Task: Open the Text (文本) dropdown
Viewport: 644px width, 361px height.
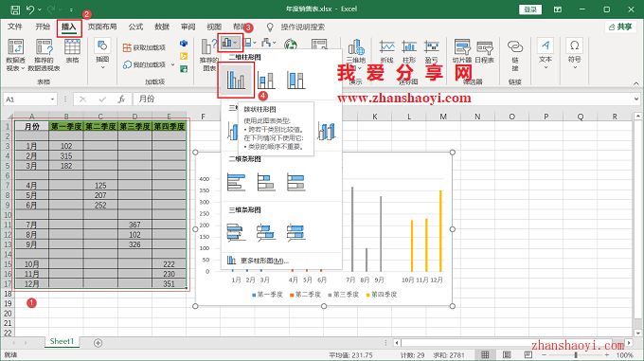Action: click(546, 54)
